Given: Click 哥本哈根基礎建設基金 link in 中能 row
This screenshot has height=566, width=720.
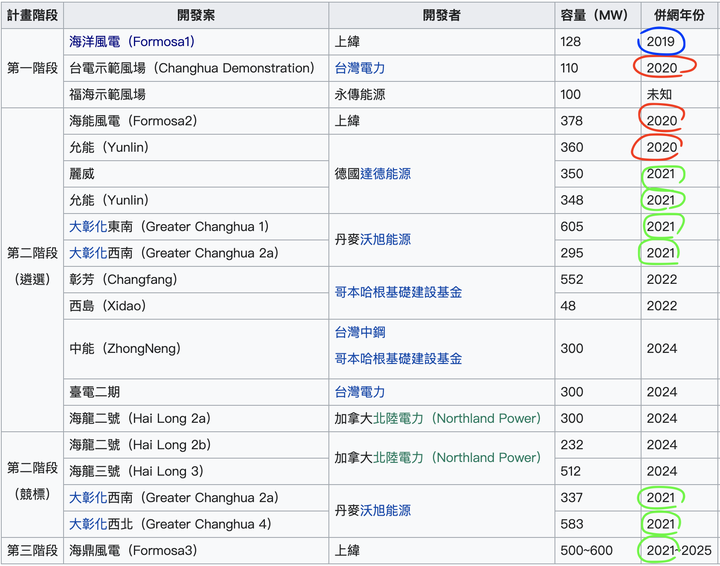Looking at the screenshot, I should 398,359.
